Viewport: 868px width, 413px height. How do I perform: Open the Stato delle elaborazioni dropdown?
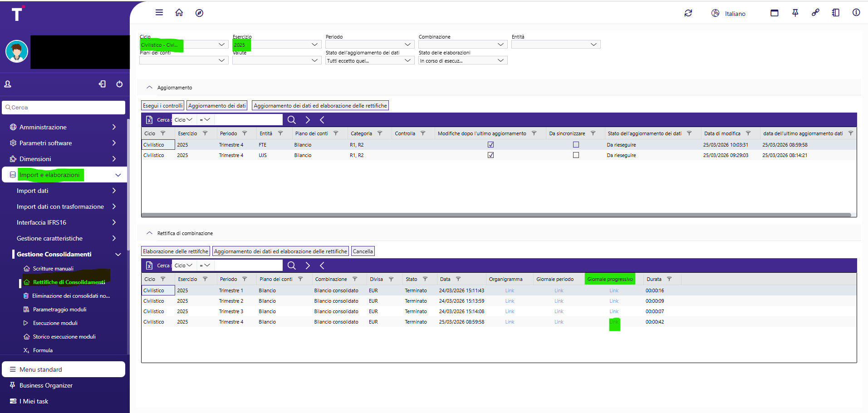[462, 61]
